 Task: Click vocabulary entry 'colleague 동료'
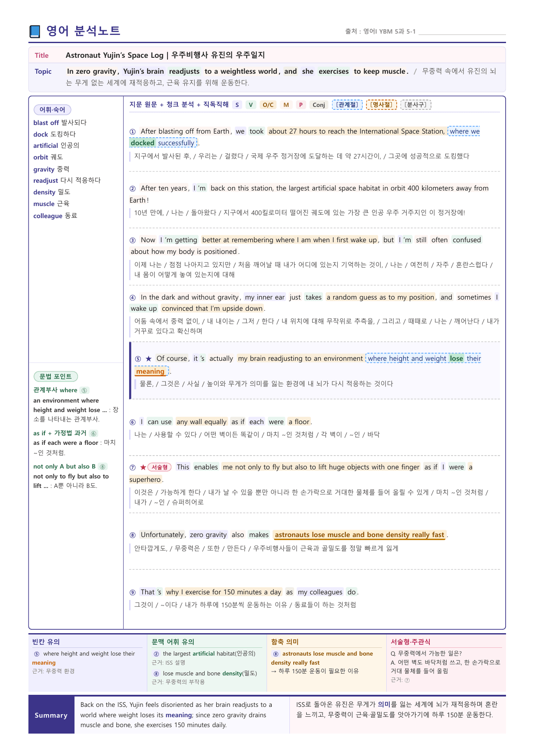55,216
